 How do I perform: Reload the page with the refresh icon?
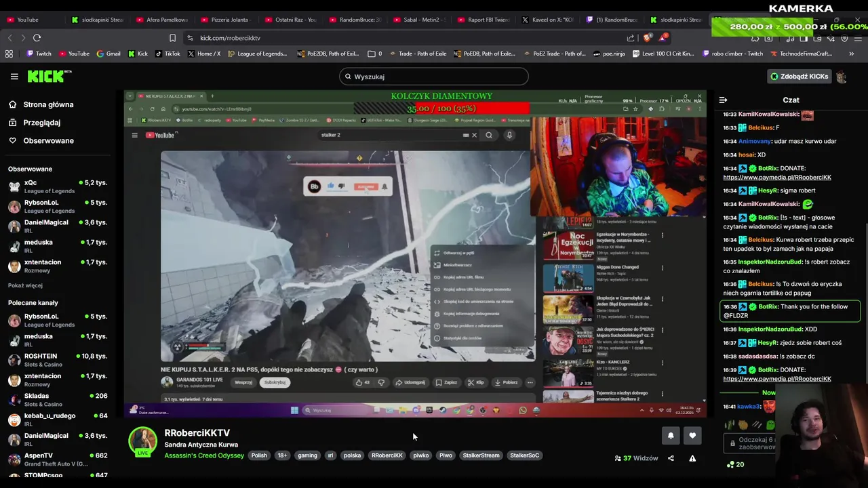37,38
